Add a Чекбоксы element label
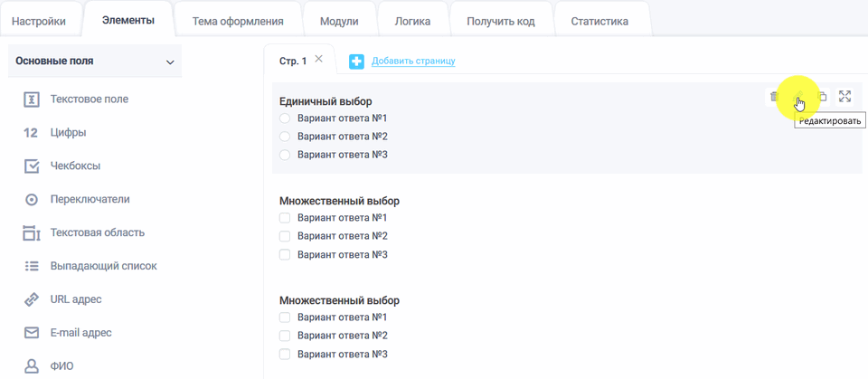 click(x=75, y=166)
